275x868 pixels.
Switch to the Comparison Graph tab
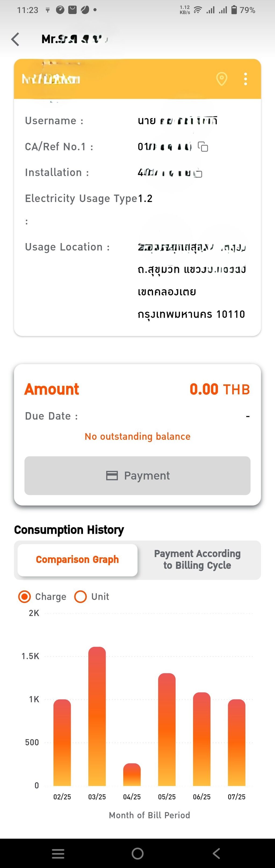pos(77,560)
